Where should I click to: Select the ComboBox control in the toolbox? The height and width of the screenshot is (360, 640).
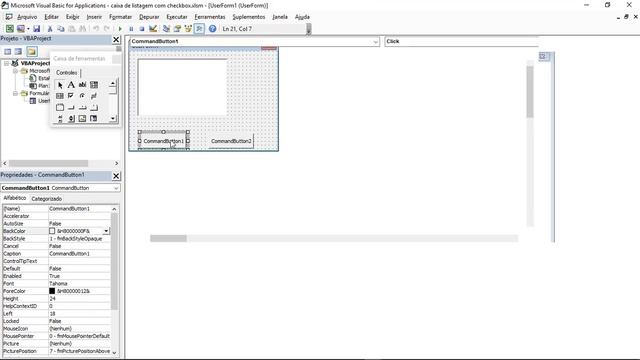click(x=94, y=85)
